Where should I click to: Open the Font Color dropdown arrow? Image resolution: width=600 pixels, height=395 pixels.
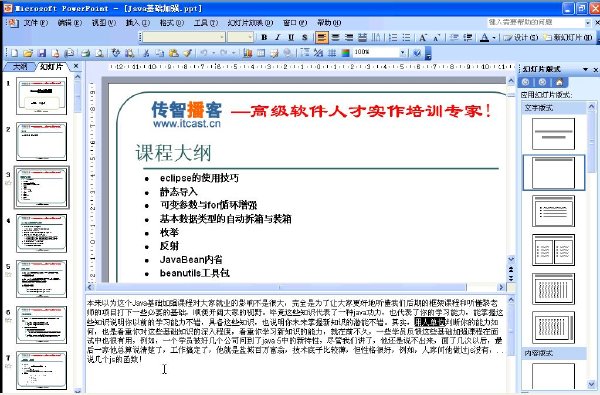point(494,37)
